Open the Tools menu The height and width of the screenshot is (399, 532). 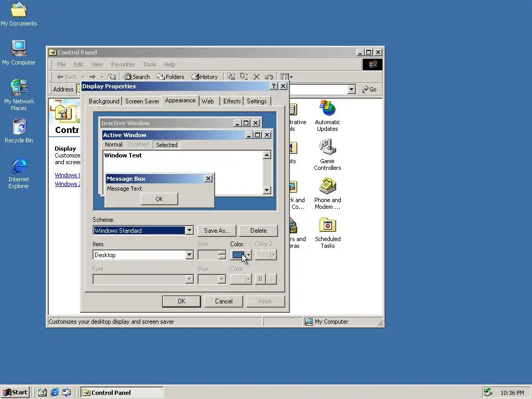(x=149, y=64)
